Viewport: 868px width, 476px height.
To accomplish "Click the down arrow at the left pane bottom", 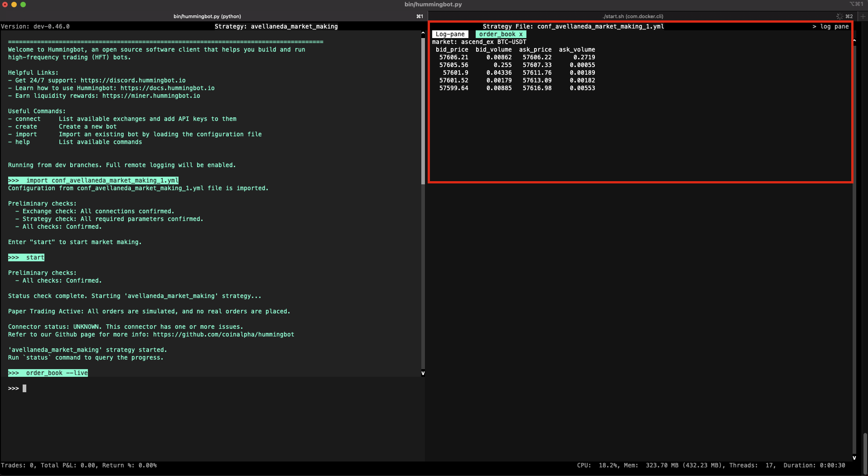I will pyautogui.click(x=423, y=373).
